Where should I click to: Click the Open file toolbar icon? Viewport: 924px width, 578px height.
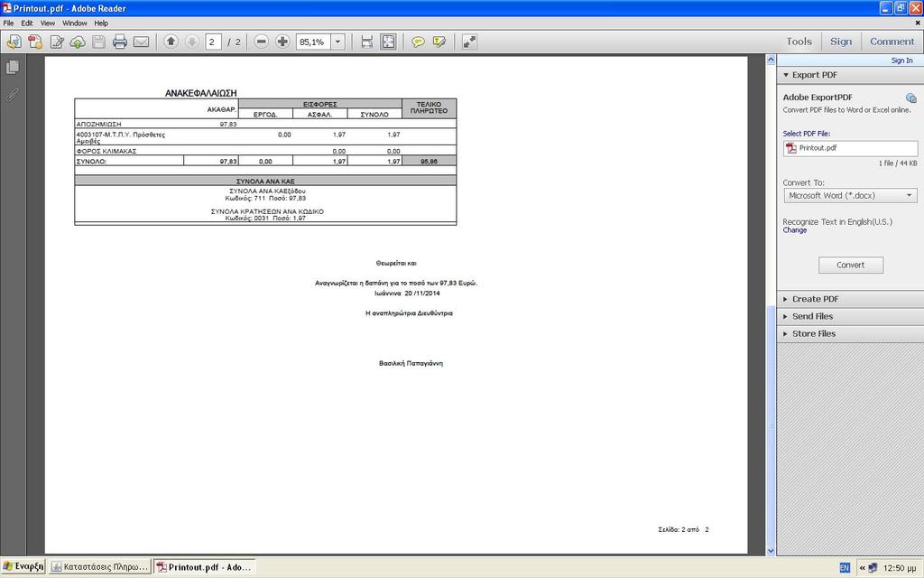pos(14,42)
